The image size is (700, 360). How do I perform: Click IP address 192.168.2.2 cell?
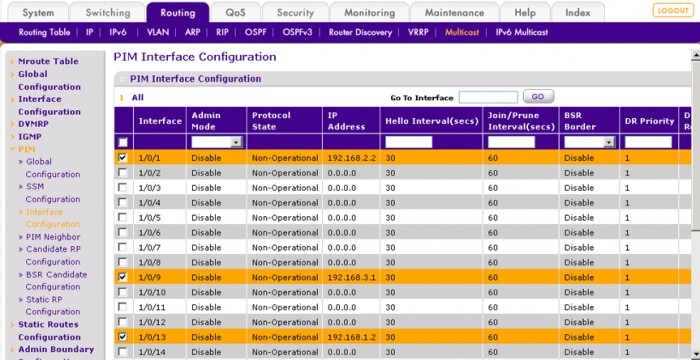[x=351, y=158]
